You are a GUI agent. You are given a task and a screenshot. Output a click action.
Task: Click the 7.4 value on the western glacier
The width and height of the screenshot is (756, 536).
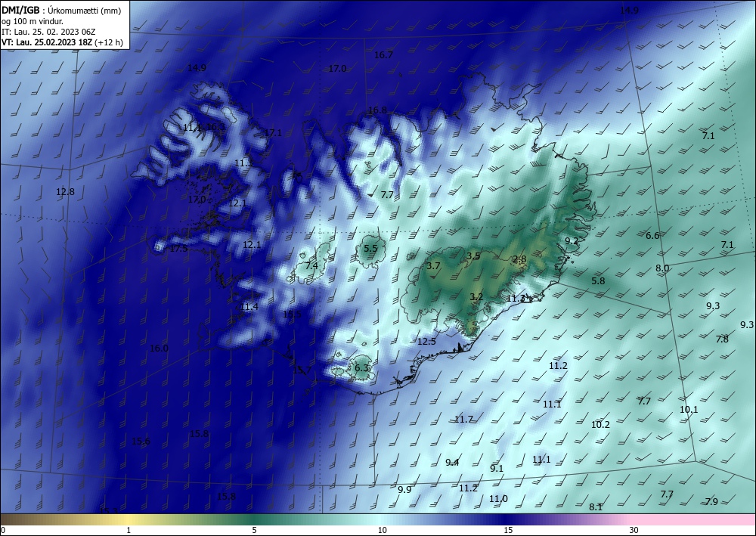coord(311,265)
